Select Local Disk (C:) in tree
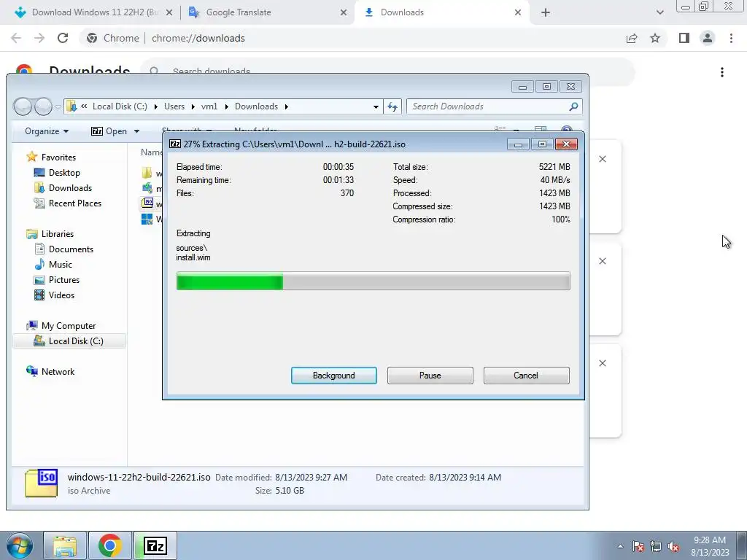The height and width of the screenshot is (560, 747). click(69, 341)
